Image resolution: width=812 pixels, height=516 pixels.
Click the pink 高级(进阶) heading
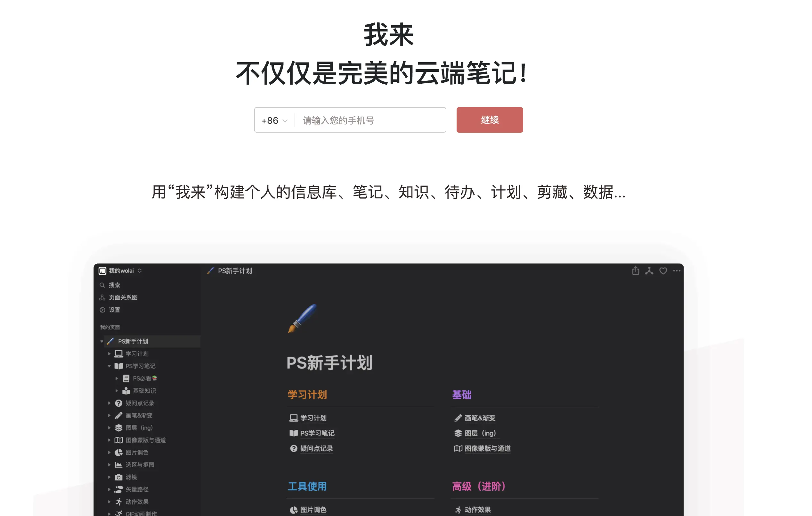coord(479,486)
